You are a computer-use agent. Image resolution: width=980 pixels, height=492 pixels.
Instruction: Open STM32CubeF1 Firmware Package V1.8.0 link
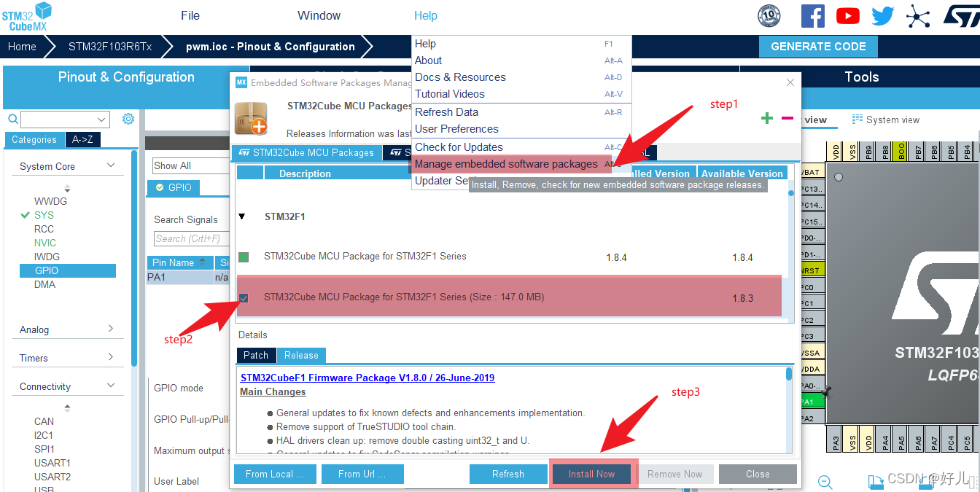click(367, 378)
